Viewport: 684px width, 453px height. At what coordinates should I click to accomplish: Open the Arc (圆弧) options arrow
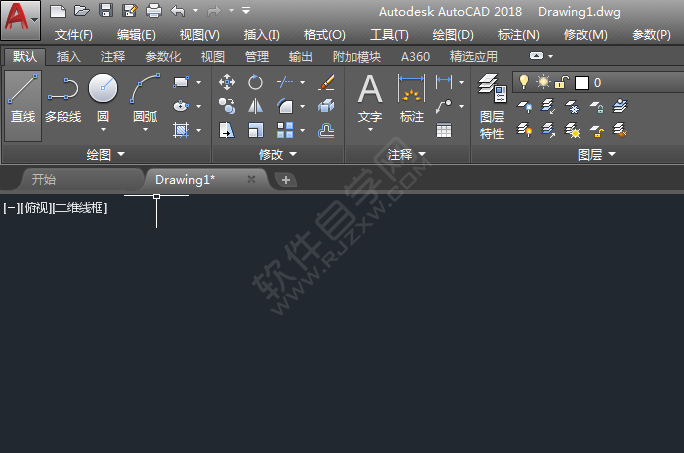(145, 130)
